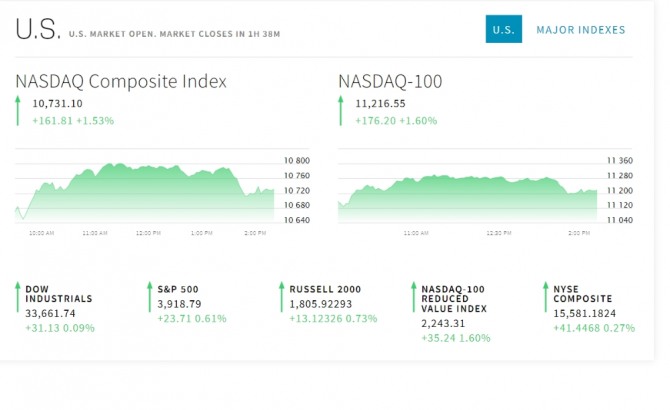
Task: Open the NASDAQ-100 title link
Action: click(390, 81)
